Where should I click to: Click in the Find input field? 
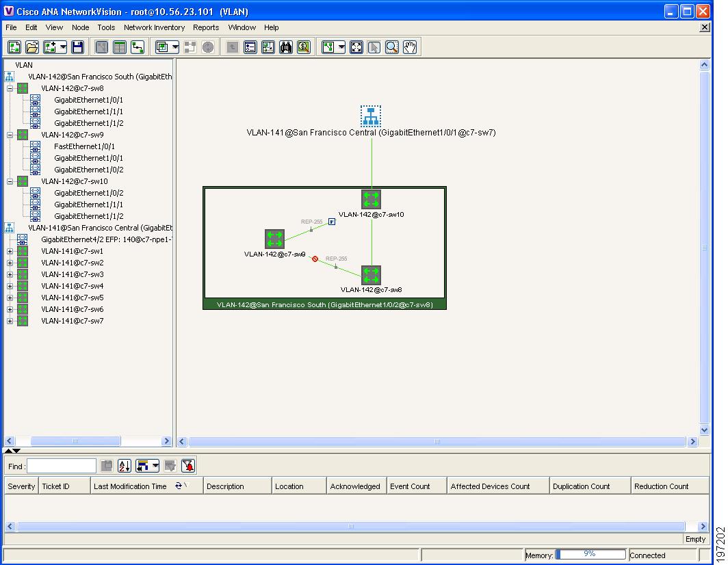point(62,466)
